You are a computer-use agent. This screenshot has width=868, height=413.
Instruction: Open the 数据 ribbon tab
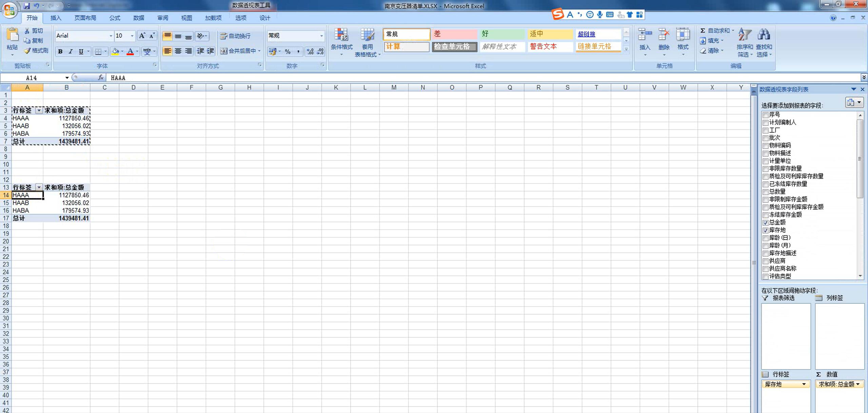pyautogui.click(x=138, y=18)
